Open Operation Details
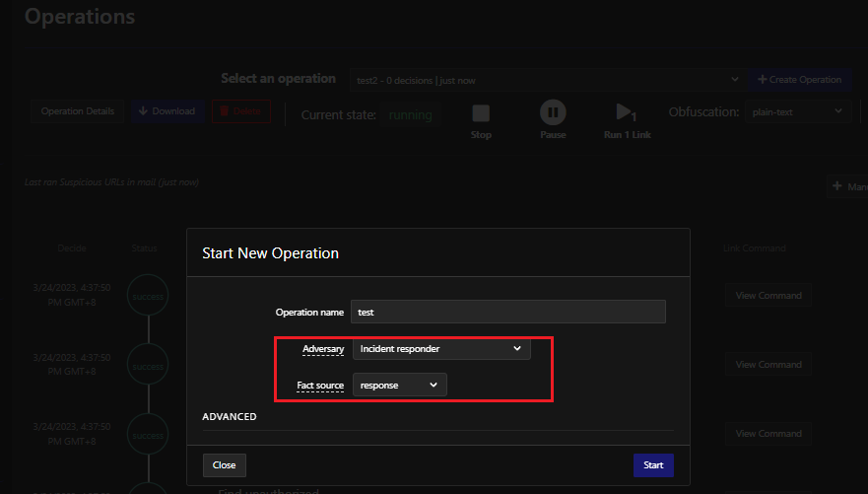868x494 pixels. pos(78,111)
